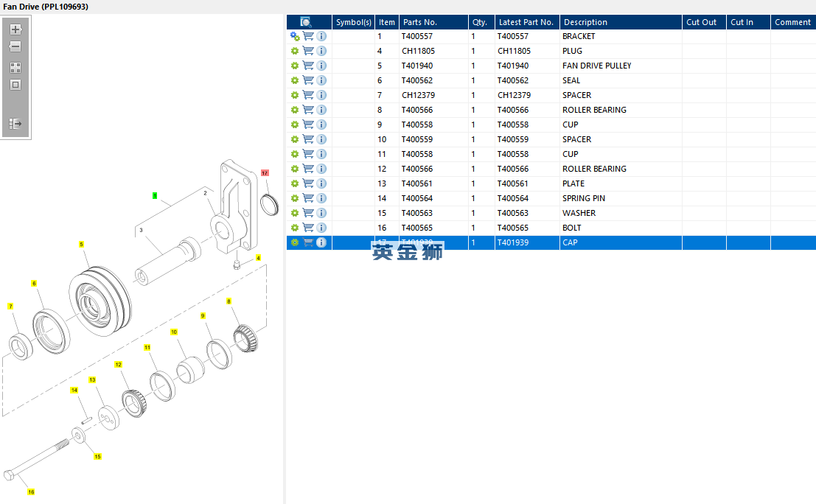Sort by Qty. column header
Viewport: 816px width, 504px height.
pos(481,22)
